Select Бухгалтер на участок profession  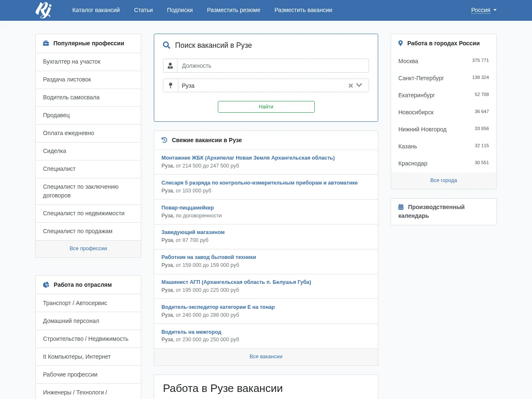point(88,62)
